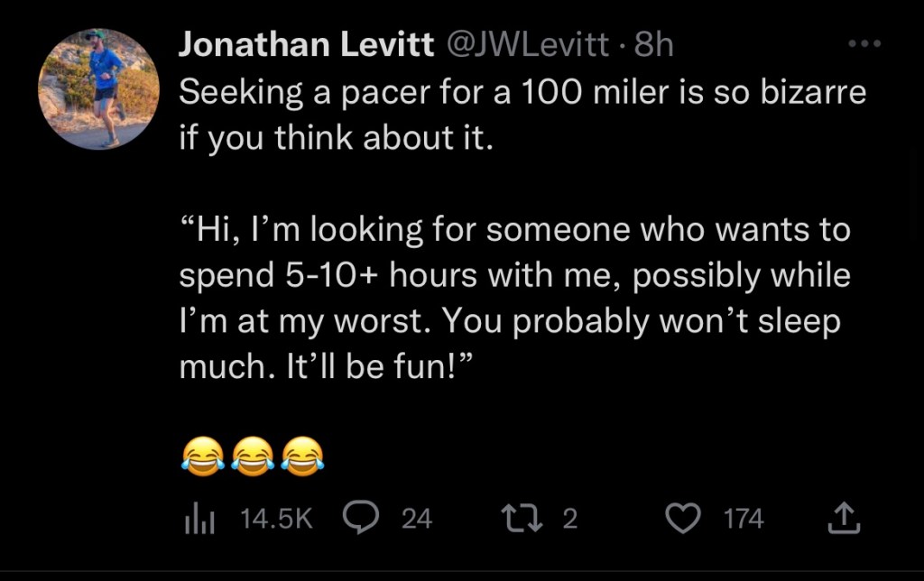Share the tweet via upload arrow icon
The image size is (924, 581).
pyautogui.click(x=844, y=518)
